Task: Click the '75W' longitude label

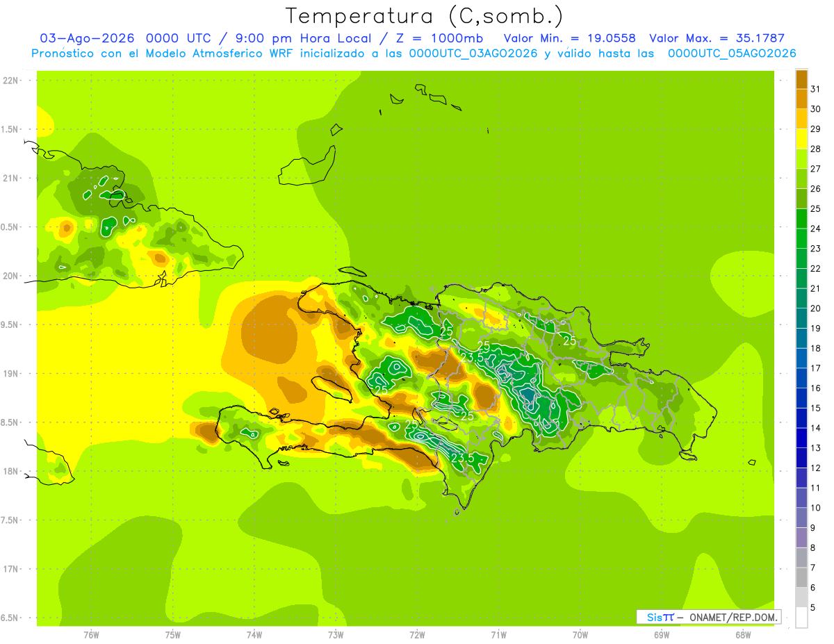Action: (x=172, y=635)
